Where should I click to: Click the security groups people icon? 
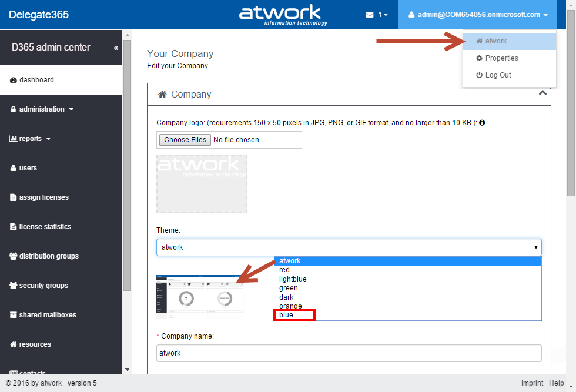[x=13, y=286]
